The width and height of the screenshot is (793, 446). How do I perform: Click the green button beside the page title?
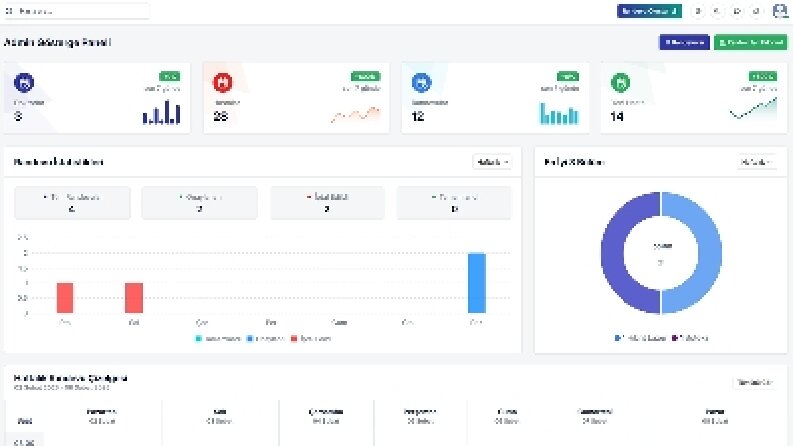751,42
